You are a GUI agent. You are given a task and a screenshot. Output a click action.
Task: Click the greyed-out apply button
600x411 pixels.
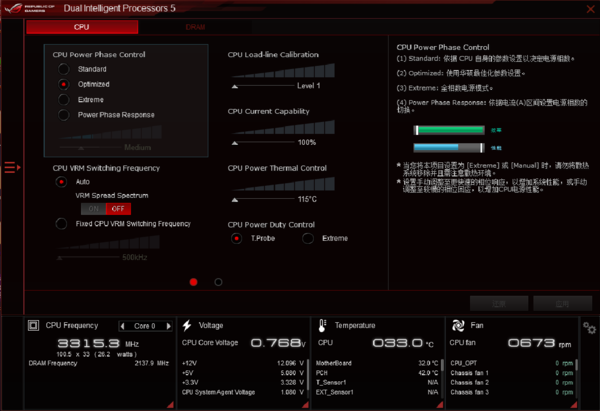(x=562, y=303)
